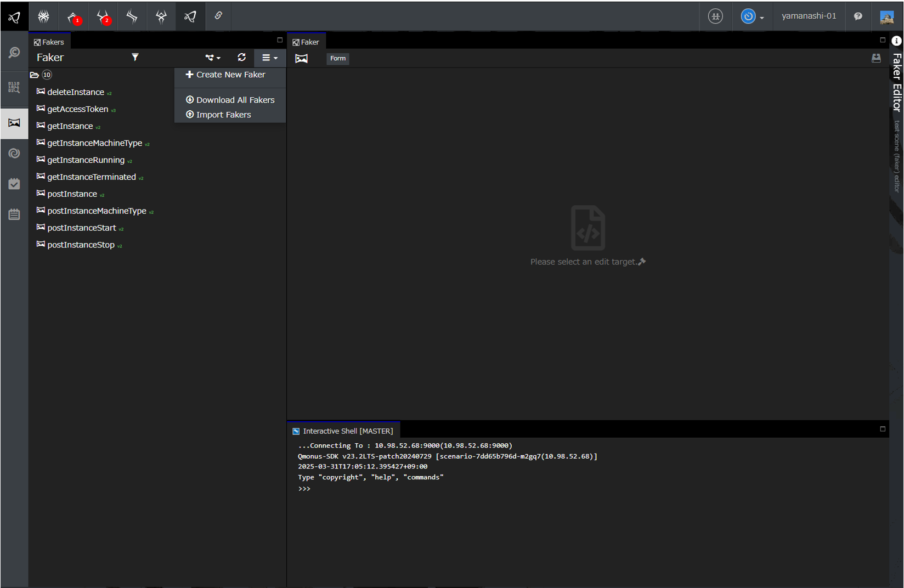Open the chat bubble icon in header
This screenshot has width=904, height=588.
858,16
